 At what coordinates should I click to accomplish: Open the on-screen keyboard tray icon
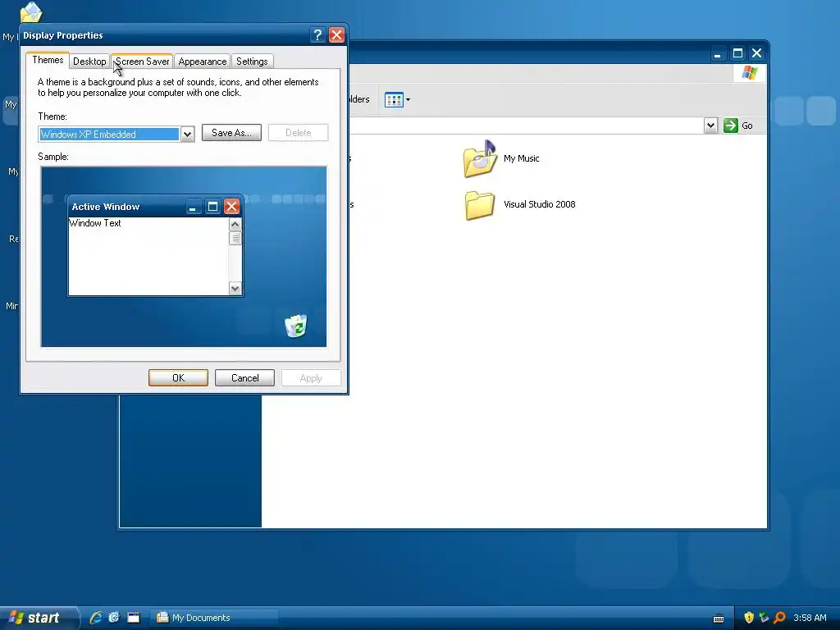click(x=719, y=619)
